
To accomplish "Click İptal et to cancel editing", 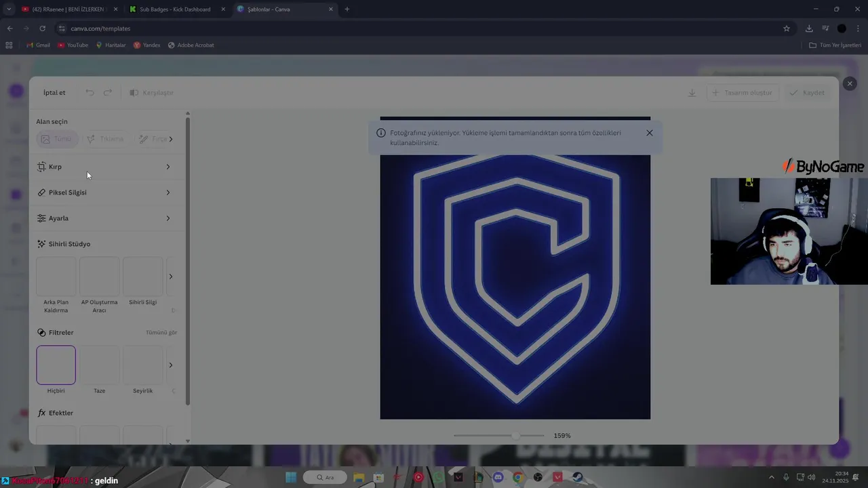I will tap(54, 92).
